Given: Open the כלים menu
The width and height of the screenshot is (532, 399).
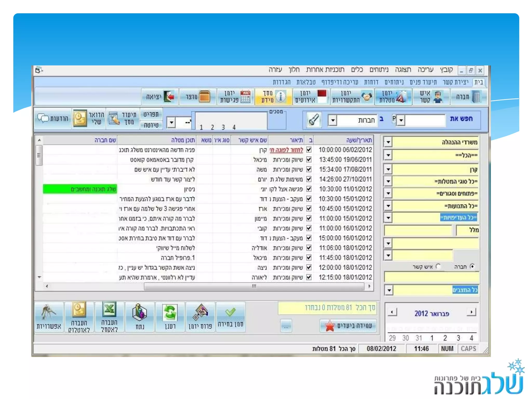Looking at the screenshot, I should [x=357, y=70].
